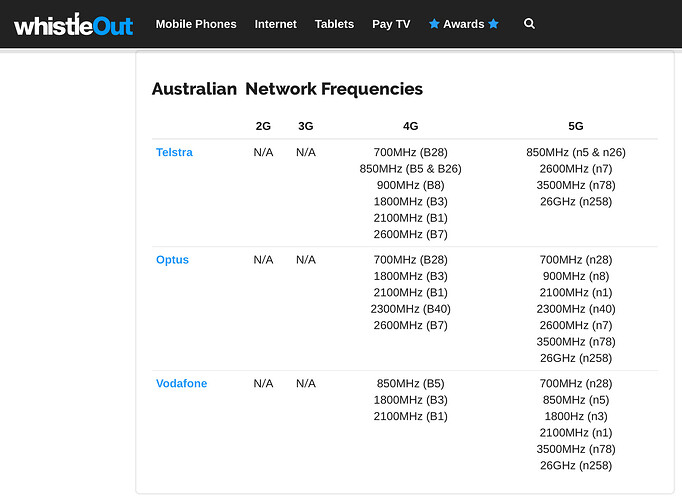
Task: Click the 4G column header
Action: (x=411, y=126)
